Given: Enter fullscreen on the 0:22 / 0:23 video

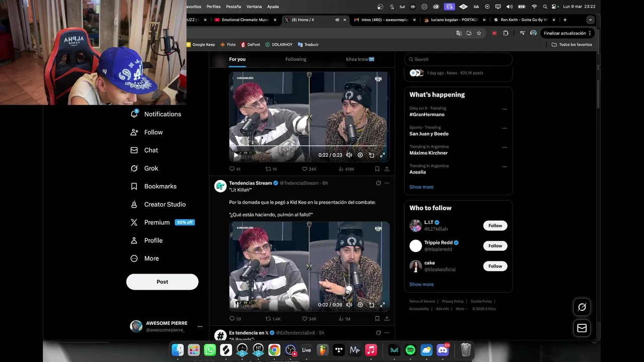Looking at the screenshot, I should click(382, 155).
